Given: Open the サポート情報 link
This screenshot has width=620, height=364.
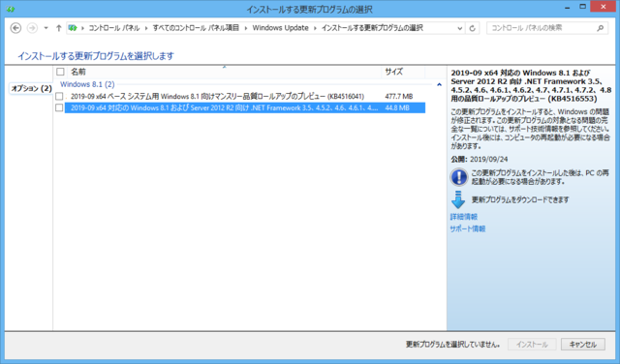Looking at the screenshot, I should (x=467, y=228).
